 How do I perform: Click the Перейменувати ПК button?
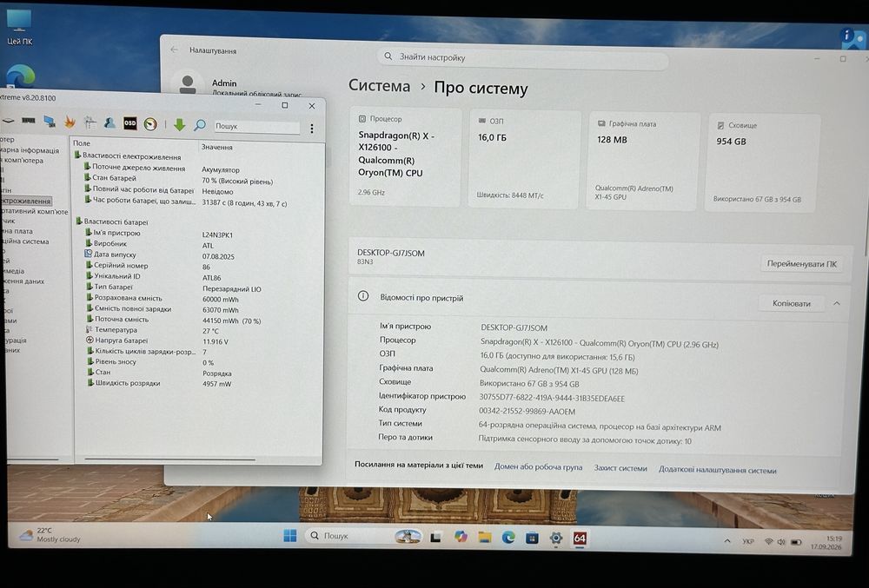(x=802, y=264)
